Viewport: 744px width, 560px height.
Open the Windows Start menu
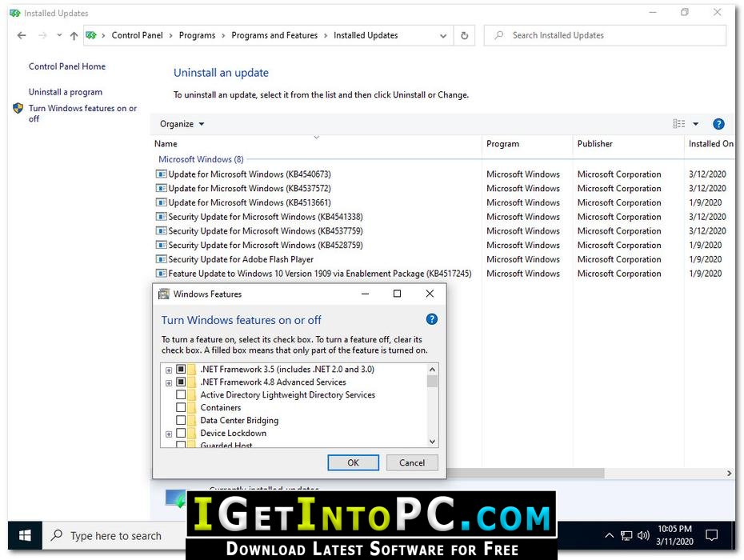[25, 535]
